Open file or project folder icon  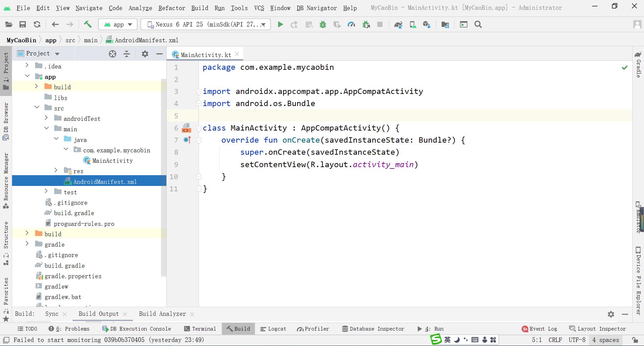[x=9, y=24]
